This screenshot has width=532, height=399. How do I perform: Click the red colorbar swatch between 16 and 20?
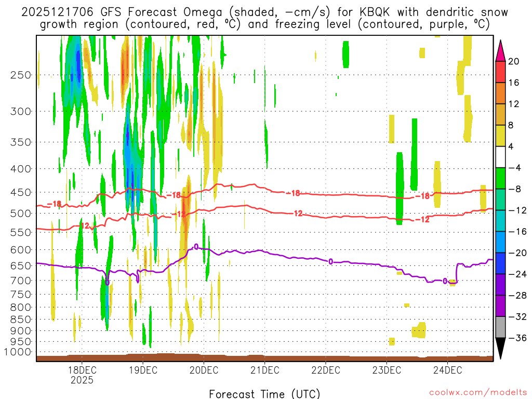pyautogui.click(x=500, y=72)
